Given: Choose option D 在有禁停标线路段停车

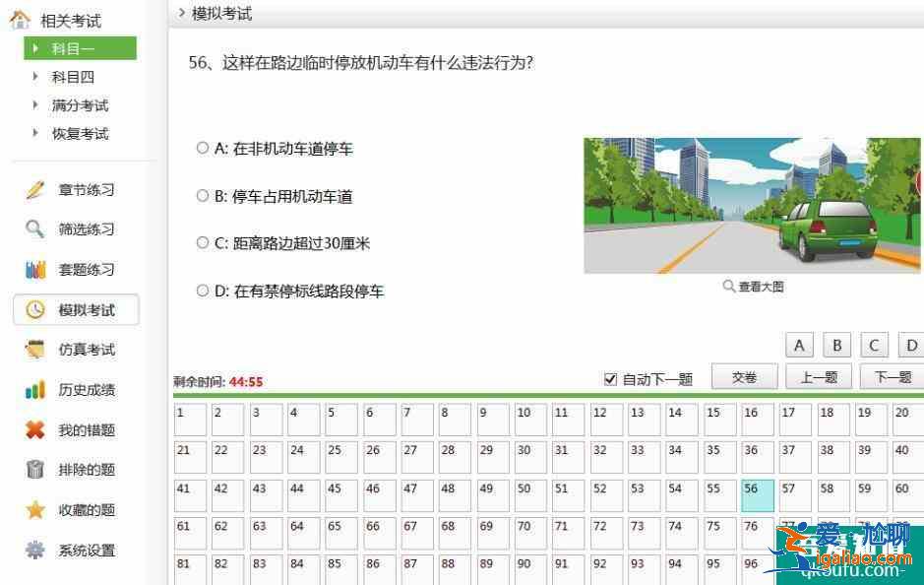Looking at the screenshot, I should [x=305, y=290].
